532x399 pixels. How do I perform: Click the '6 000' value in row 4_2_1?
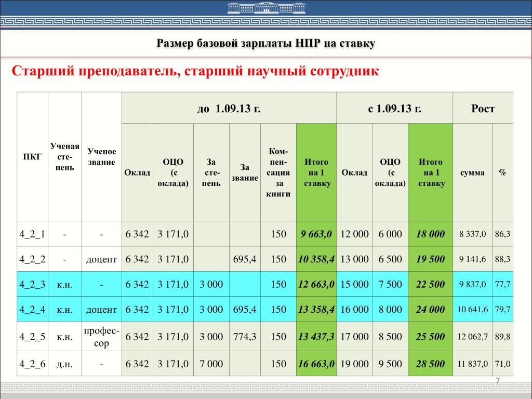point(390,234)
